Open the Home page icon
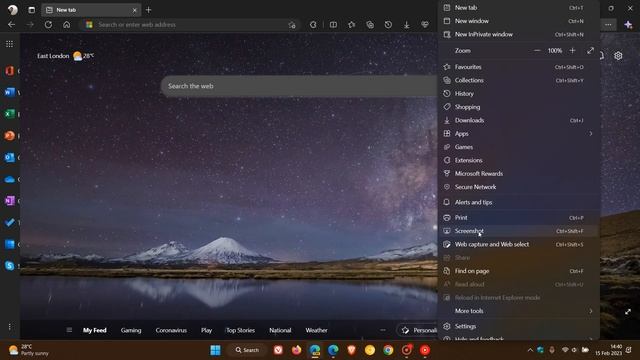 67,24
